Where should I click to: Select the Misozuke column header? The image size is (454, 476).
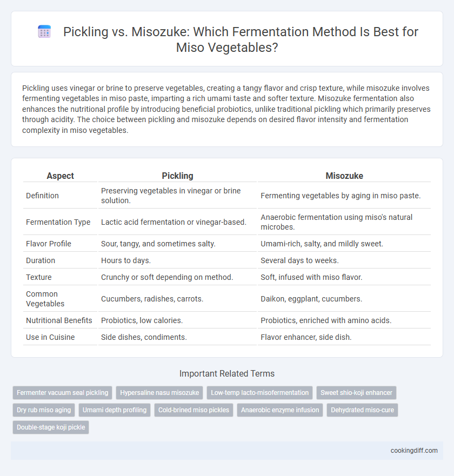344,176
